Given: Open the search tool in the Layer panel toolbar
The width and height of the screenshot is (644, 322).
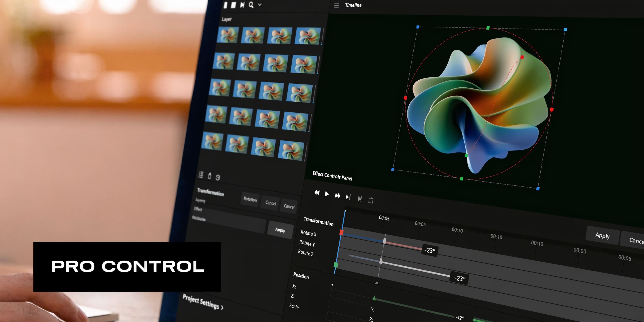Looking at the screenshot, I should [251, 4].
